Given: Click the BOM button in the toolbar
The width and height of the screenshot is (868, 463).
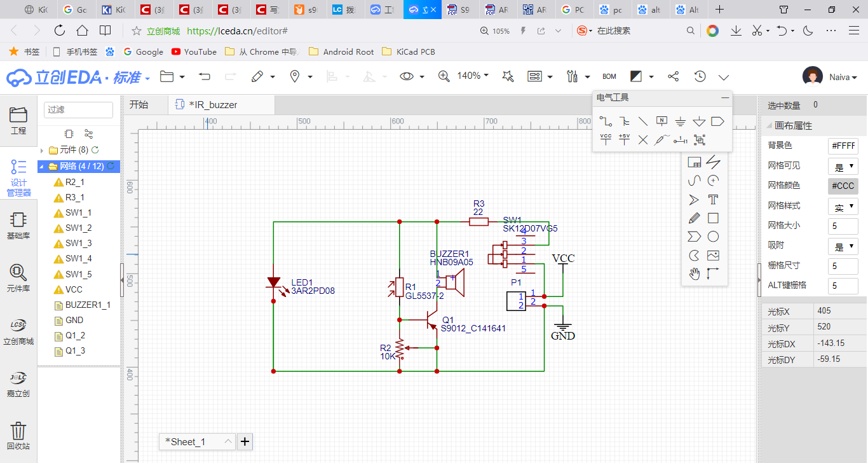Looking at the screenshot, I should [x=609, y=76].
